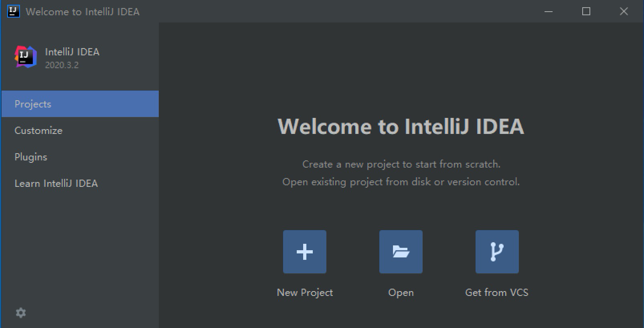This screenshot has height=328, width=644.
Task: Close the Welcome to IntelliJ IDEA window
Action: (x=624, y=11)
